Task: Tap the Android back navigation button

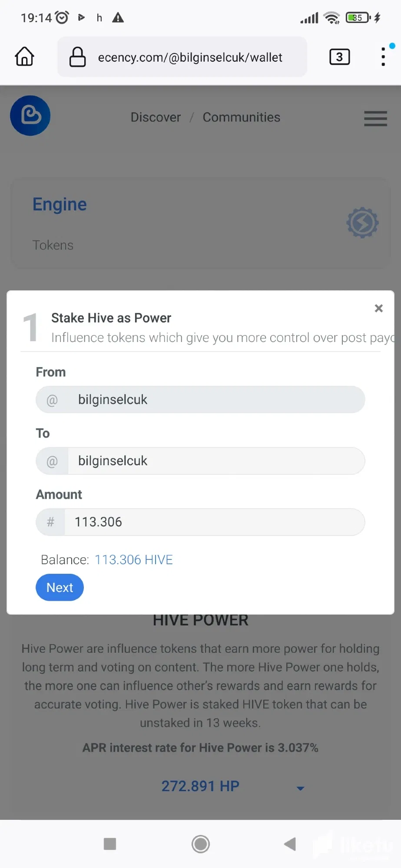Action: (290, 844)
